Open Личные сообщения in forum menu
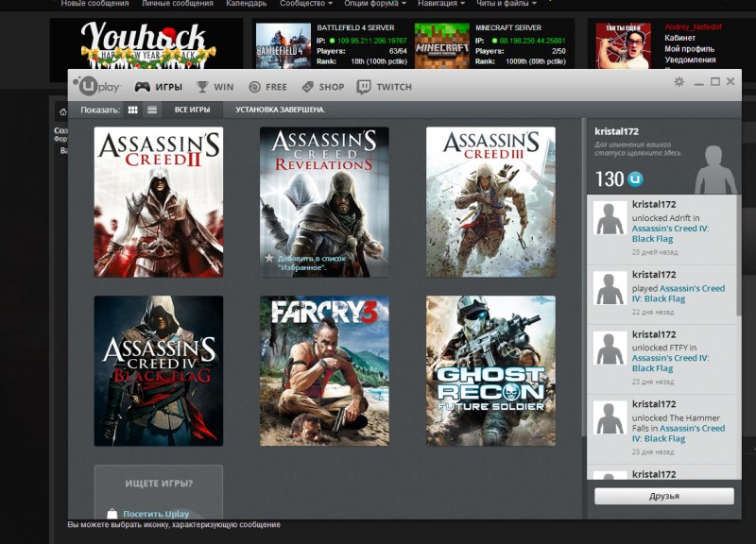Viewport: 756px width, 544px height. tap(178, 4)
